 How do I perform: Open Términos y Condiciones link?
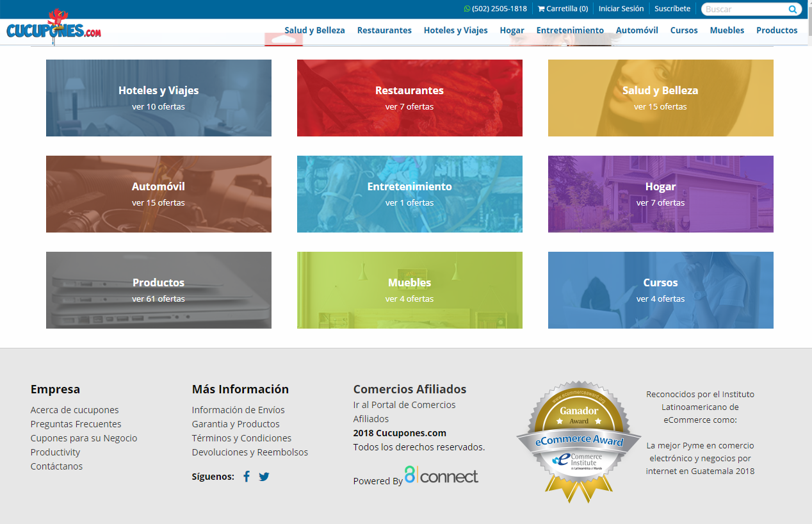[241, 438]
